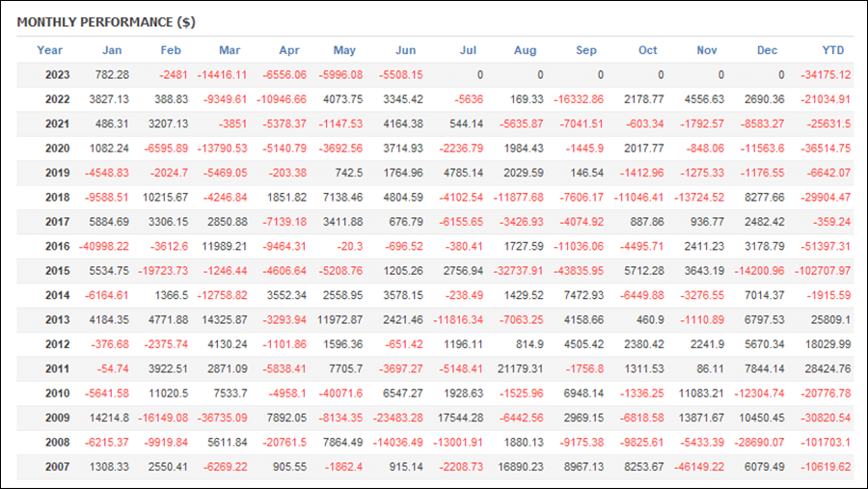868x489 pixels.
Task: Select the Mar column header
Action: pos(230,50)
